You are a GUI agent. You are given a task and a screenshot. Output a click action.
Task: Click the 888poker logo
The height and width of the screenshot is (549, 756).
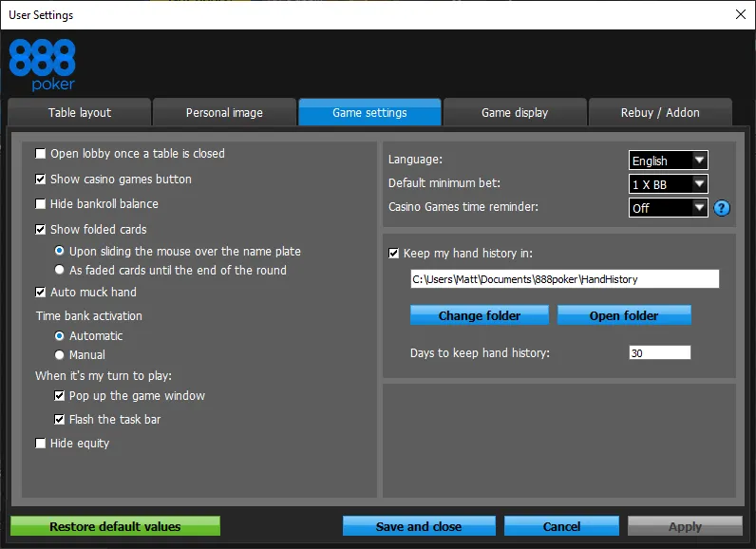[42, 65]
